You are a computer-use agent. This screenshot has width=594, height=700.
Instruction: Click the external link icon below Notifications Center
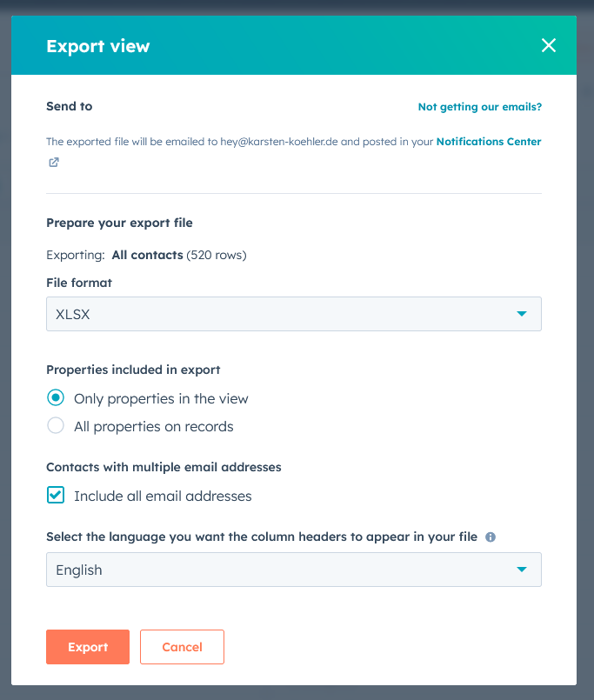(53, 162)
